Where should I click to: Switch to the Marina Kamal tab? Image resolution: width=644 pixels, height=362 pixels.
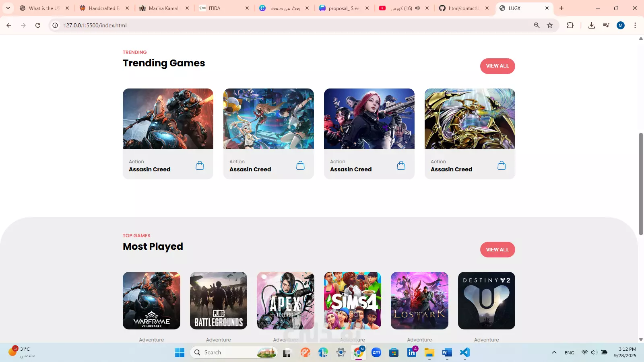pos(164,8)
